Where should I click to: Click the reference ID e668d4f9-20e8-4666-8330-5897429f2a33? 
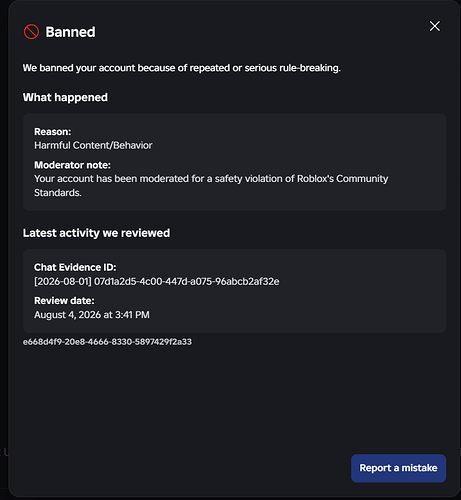click(107, 342)
